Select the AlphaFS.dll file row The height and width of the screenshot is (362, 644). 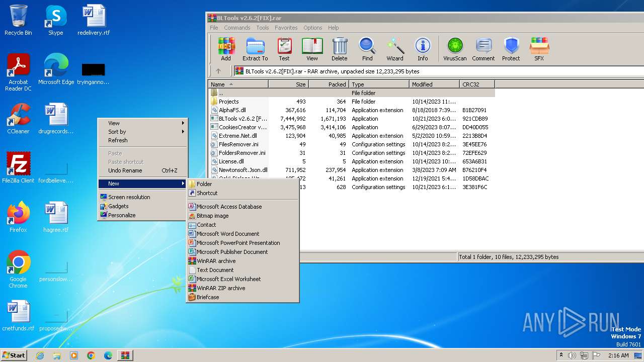351,110
